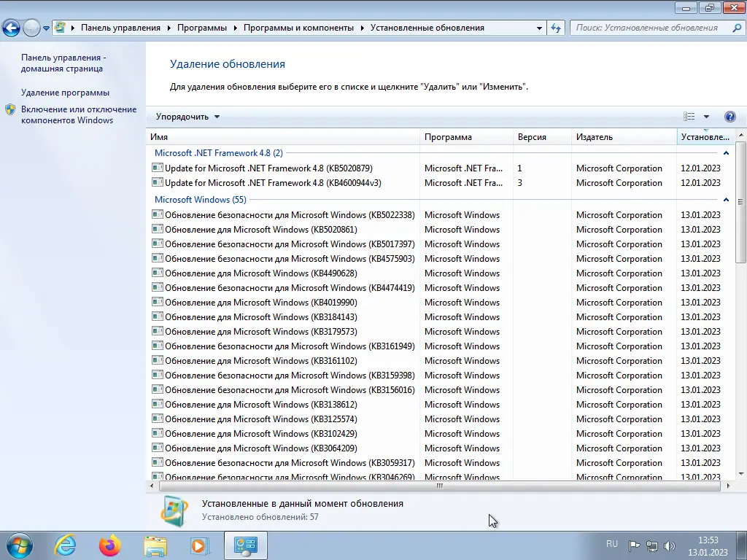Select the KB3059317 security update row
This screenshot has height=560, width=747.
441,463
